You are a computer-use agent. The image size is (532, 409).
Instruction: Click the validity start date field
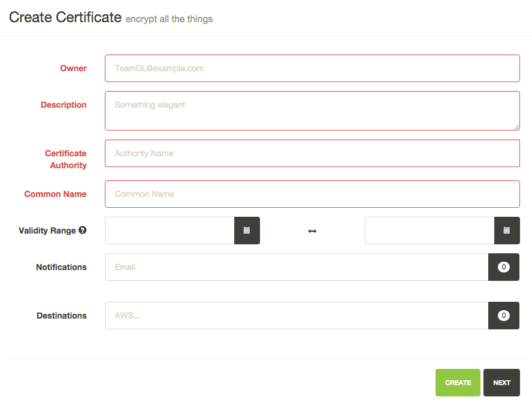click(170, 231)
